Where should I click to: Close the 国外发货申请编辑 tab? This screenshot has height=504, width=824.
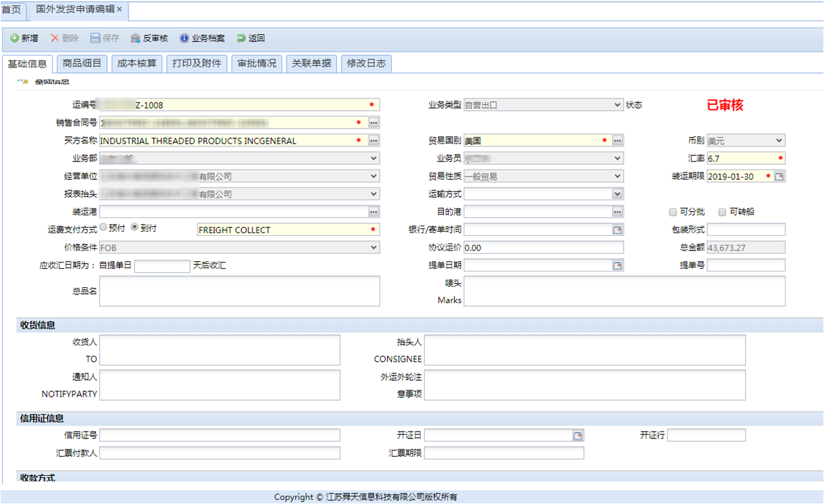pos(120,10)
